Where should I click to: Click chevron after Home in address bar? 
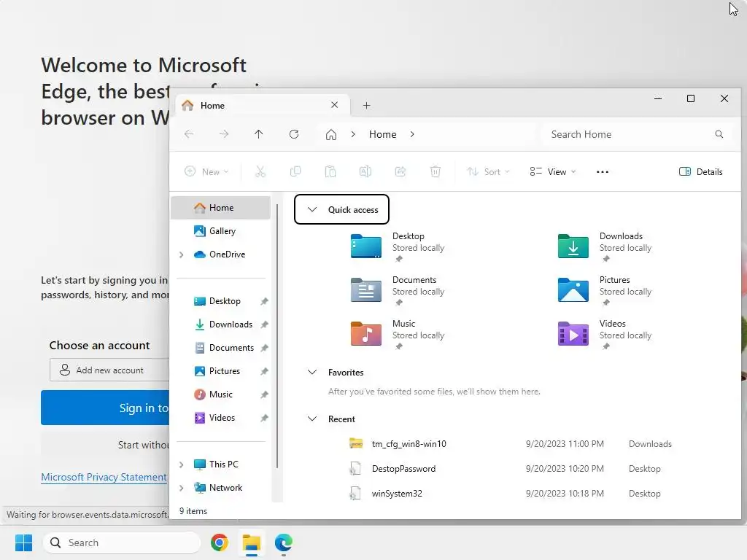412,134
